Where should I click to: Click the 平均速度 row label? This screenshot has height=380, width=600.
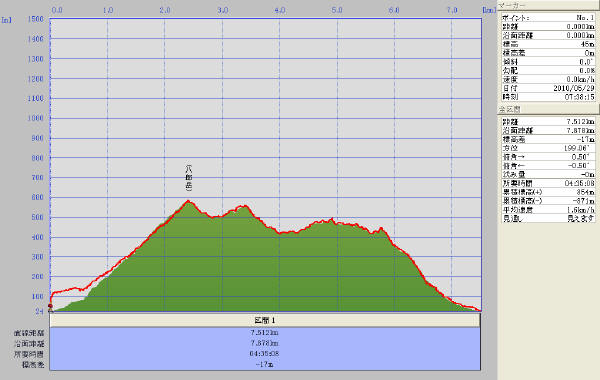517,210
